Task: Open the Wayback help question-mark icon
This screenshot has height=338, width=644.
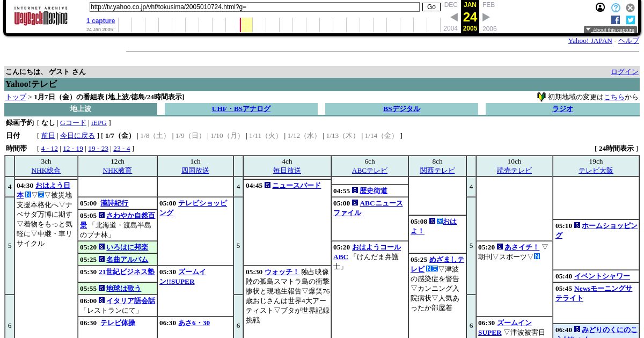Action: click(616, 8)
